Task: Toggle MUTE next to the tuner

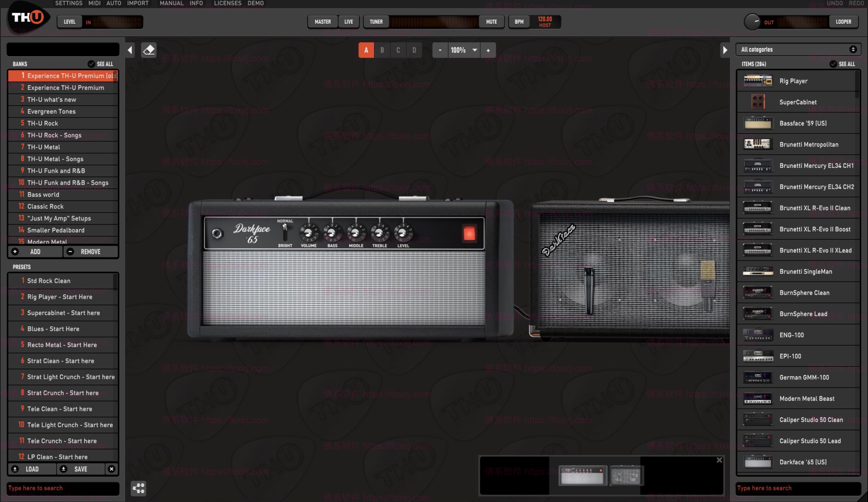Action: tap(491, 22)
